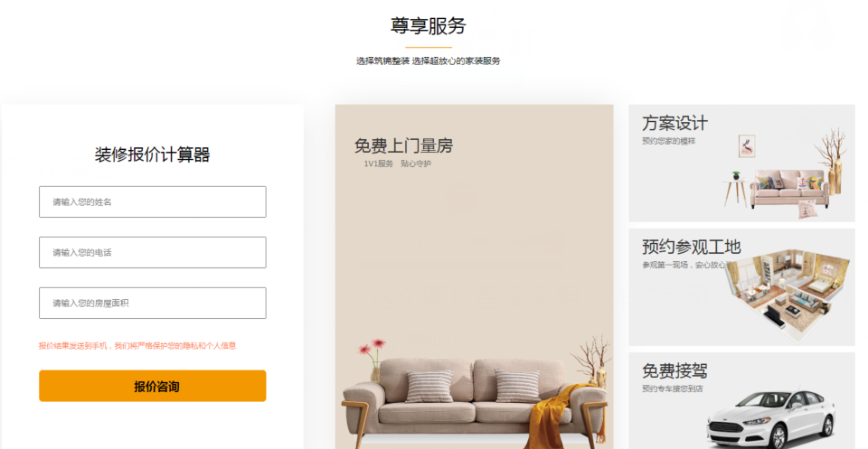Click the 3D floor plan image
Viewport: 868px width, 449px height.
tap(788, 294)
